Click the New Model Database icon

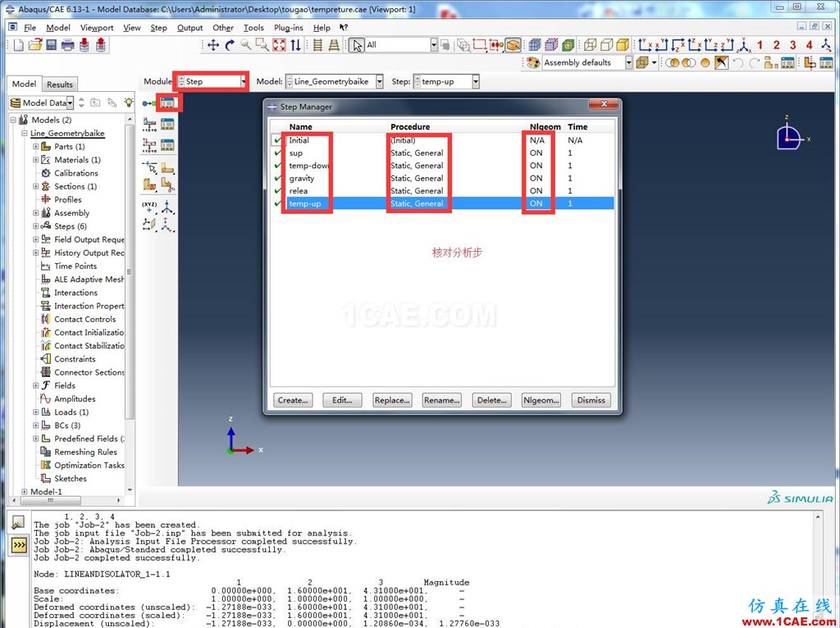(x=18, y=45)
